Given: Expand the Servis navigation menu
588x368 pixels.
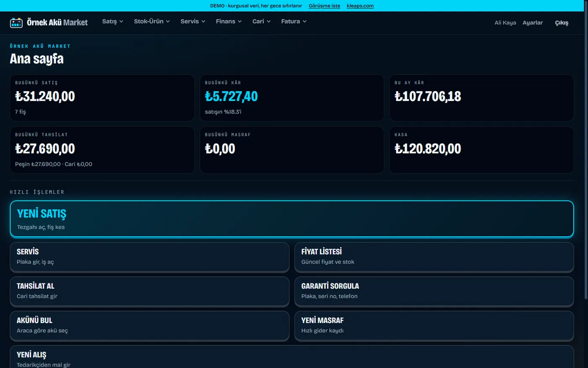Looking at the screenshot, I should (193, 21).
